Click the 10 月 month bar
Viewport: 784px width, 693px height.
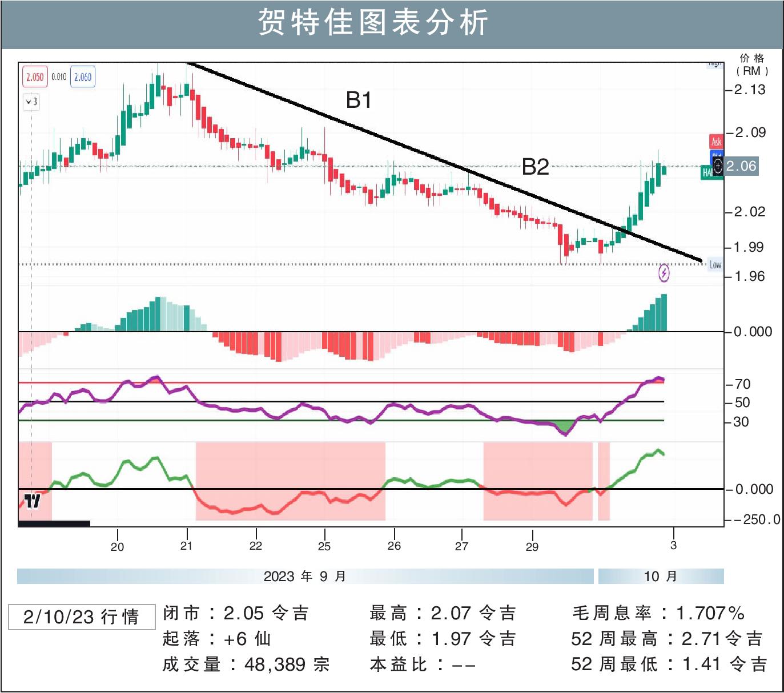click(661, 576)
